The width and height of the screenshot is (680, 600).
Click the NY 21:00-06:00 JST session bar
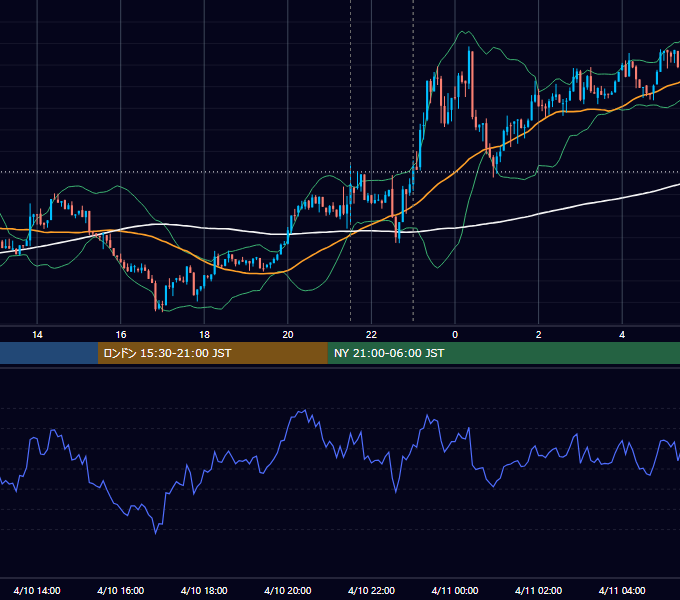[503, 353]
